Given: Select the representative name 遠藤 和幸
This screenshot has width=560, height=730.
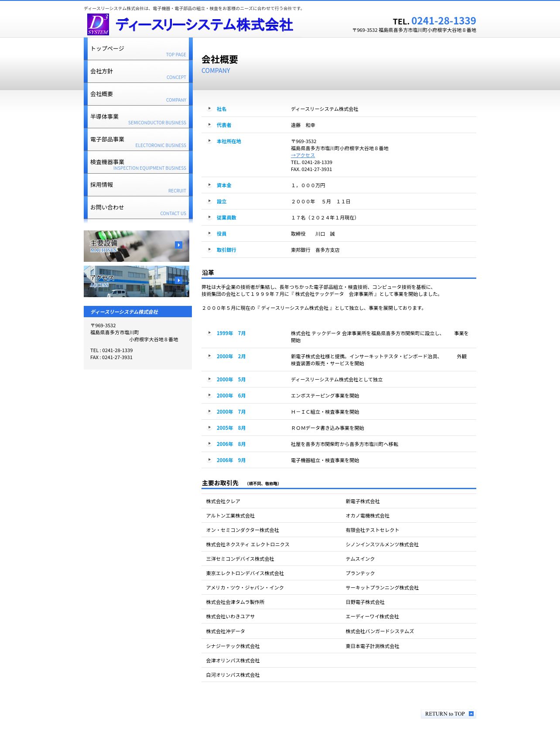Looking at the screenshot, I should click(x=303, y=125).
